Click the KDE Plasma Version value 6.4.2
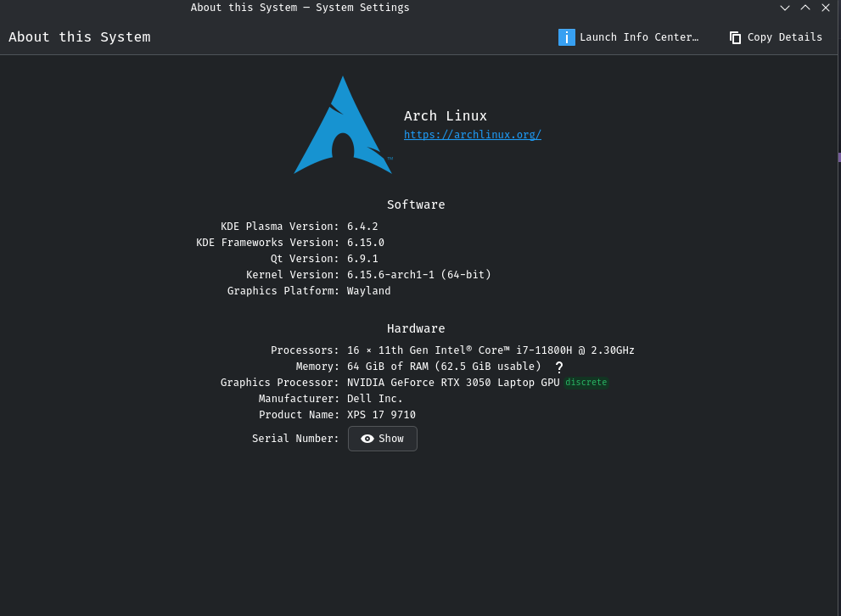The image size is (841, 616). coord(362,227)
